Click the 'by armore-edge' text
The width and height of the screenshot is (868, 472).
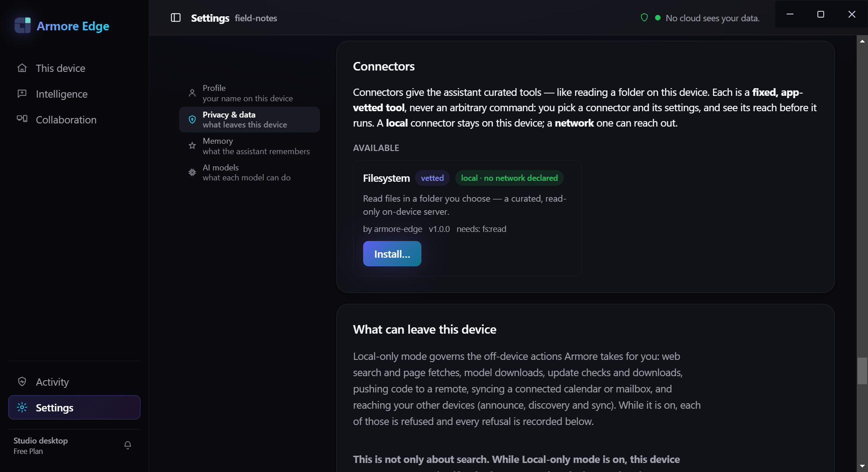point(392,229)
